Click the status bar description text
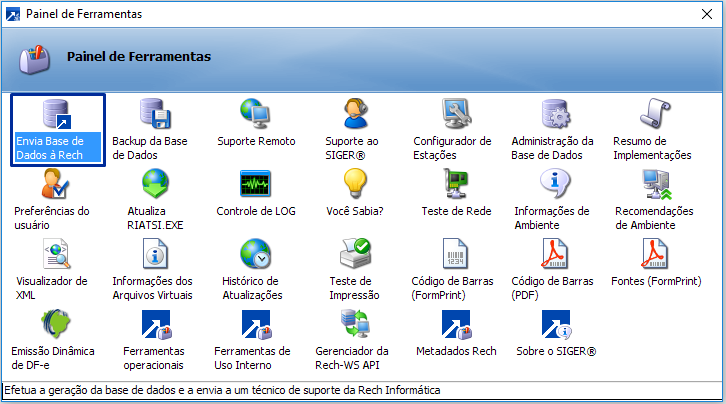 (222, 390)
